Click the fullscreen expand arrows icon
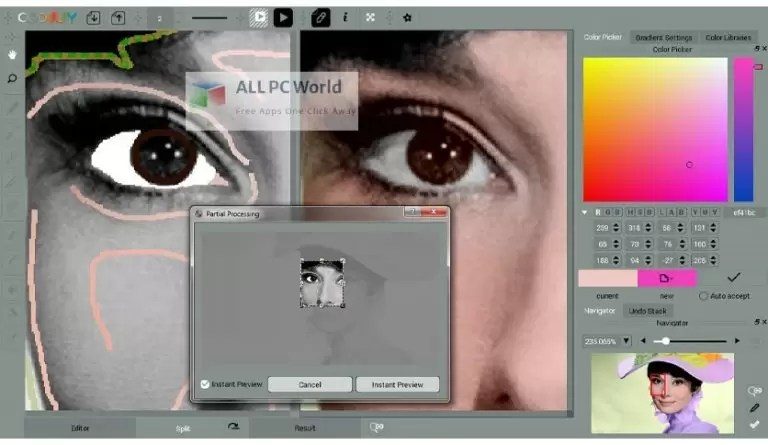 point(370,18)
